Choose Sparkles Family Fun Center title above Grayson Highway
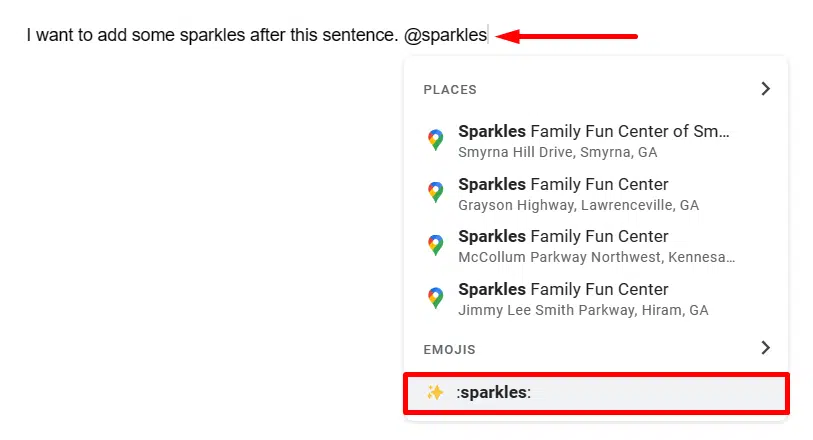The image size is (813, 440). pyautogui.click(x=563, y=184)
